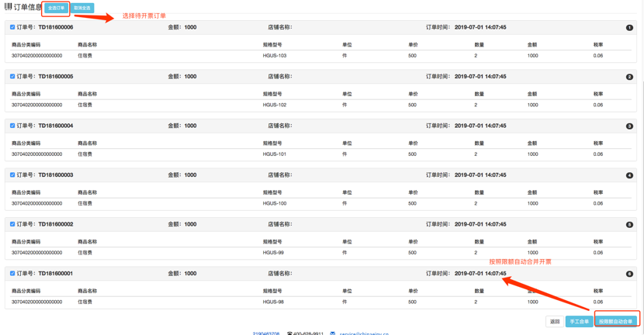Click badge number 6 on order TD181600001

click(x=629, y=274)
